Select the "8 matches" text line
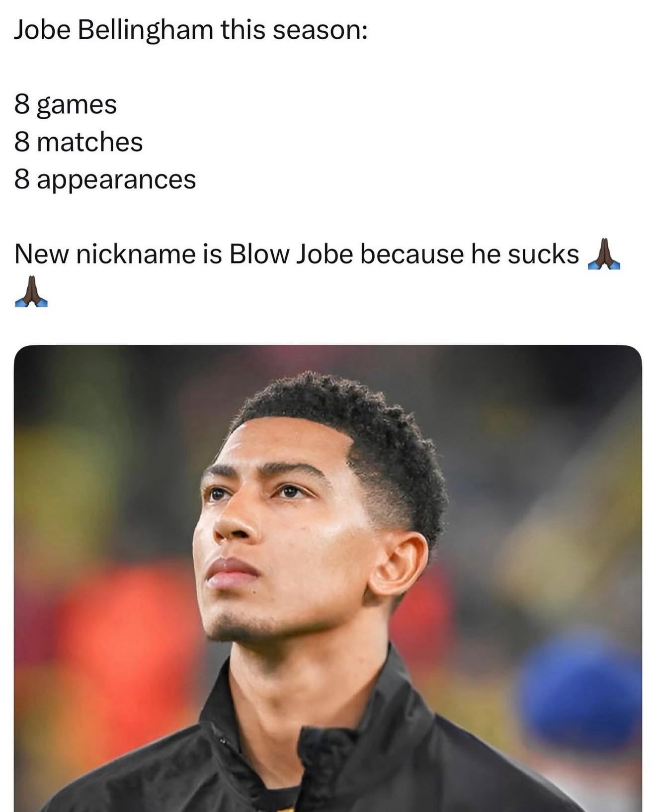Screen dimensions: 656x812 click(x=79, y=142)
